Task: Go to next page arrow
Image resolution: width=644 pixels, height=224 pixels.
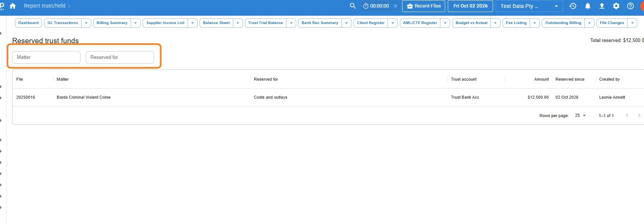Action: (x=639, y=116)
